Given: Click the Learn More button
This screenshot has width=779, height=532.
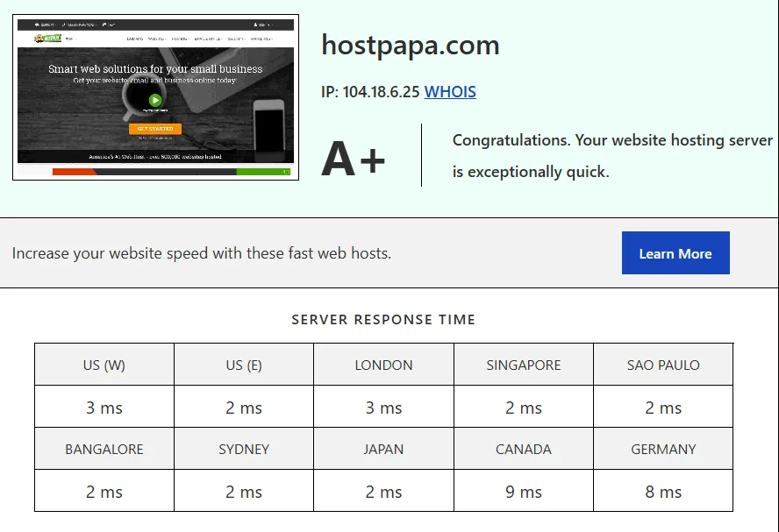Looking at the screenshot, I should pos(675,252).
